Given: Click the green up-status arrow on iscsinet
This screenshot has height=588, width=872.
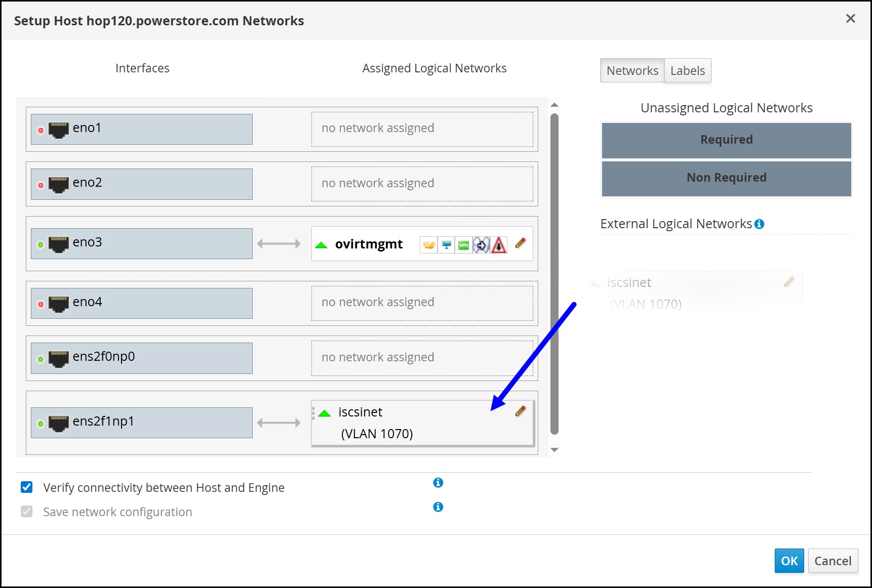Looking at the screenshot, I should click(324, 413).
